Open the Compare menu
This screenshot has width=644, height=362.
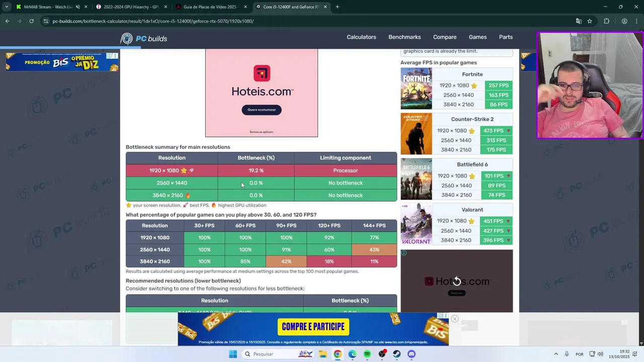tap(445, 37)
